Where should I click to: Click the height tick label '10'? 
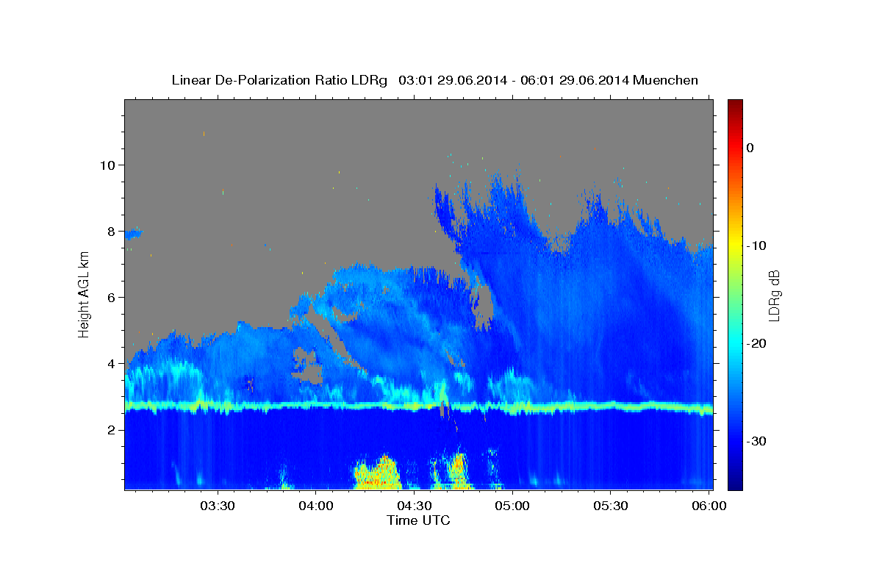pyautogui.click(x=107, y=165)
